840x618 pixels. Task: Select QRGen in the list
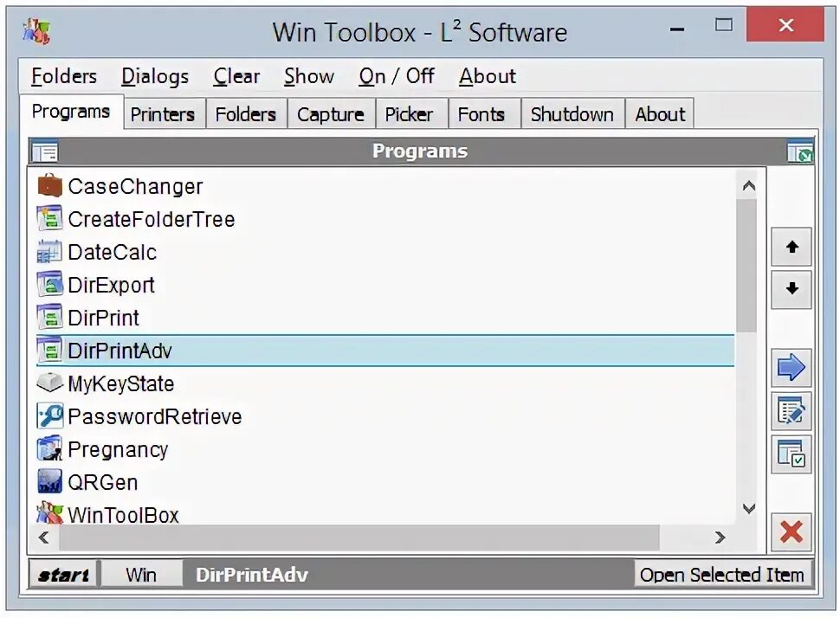384,482
